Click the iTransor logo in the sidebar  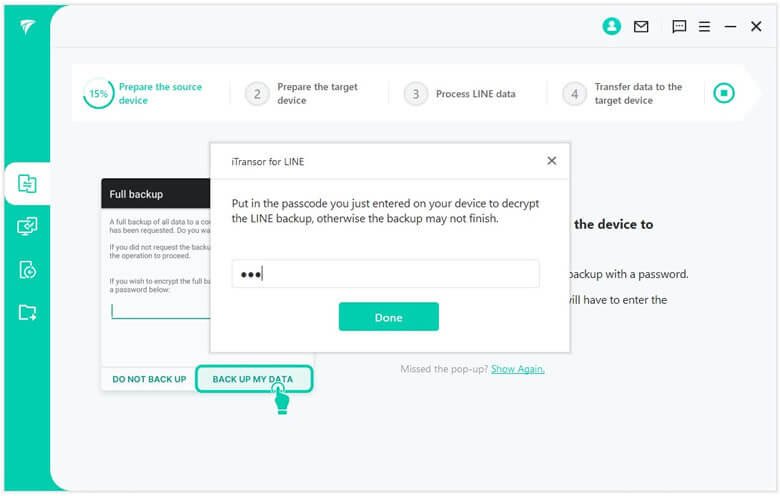pos(27,26)
